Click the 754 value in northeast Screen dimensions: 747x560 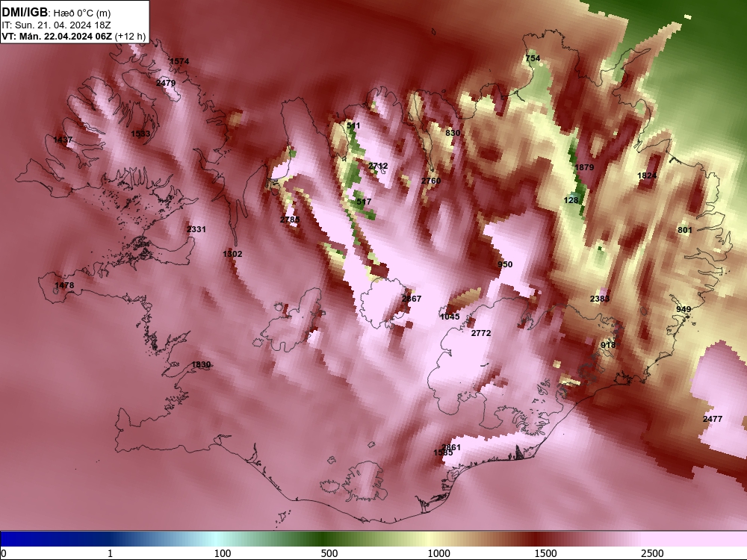click(533, 58)
